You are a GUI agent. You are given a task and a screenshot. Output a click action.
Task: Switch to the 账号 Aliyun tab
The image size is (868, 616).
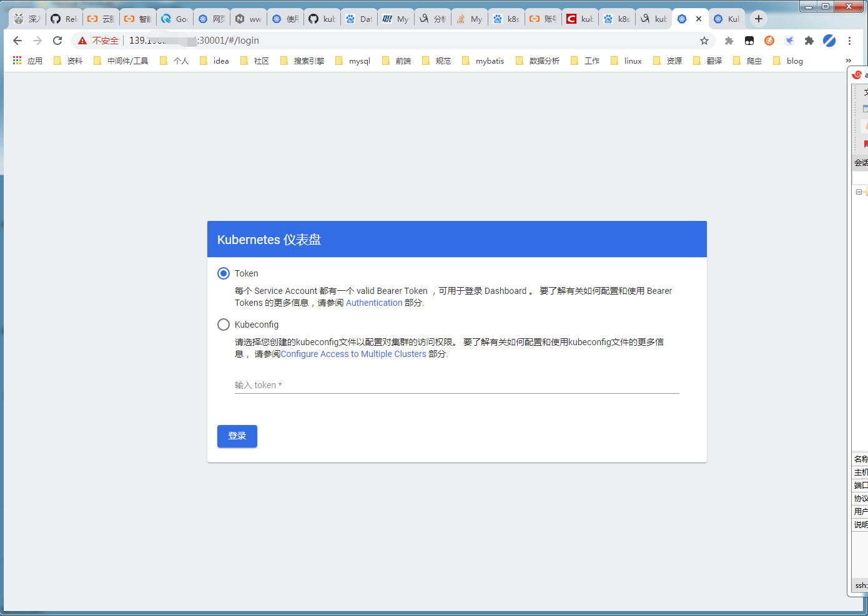click(x=543, y=19)
